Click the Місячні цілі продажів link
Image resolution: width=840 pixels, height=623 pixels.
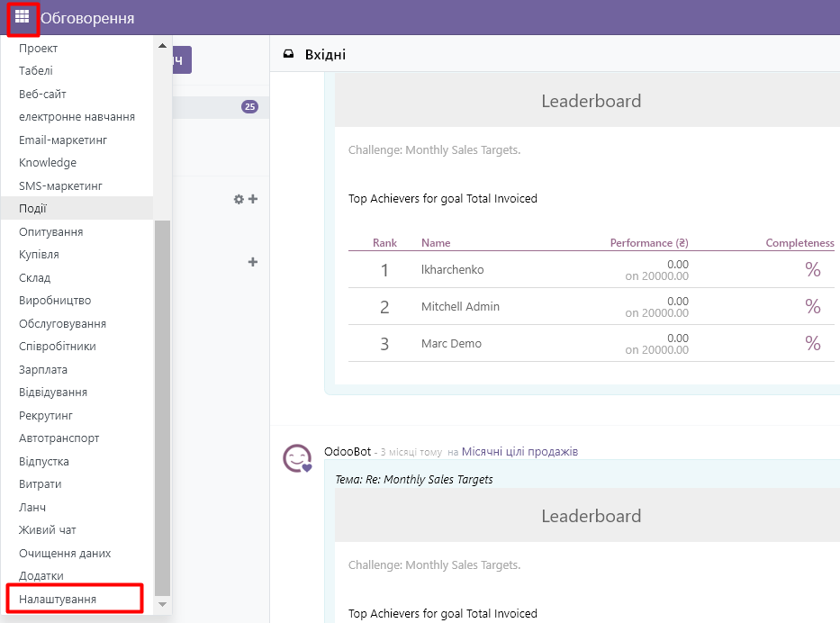coord(519,451)
